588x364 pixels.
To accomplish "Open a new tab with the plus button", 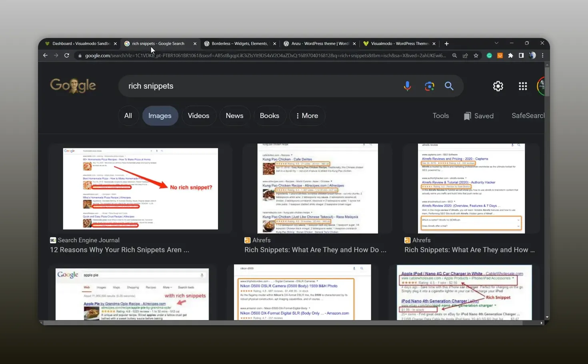I will (446, 44).
